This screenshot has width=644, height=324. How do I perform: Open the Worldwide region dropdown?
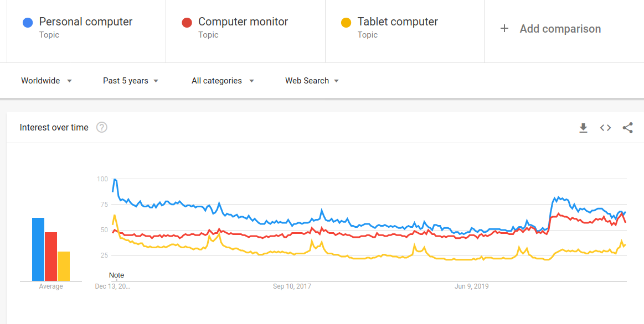click(x=47, y=81)
